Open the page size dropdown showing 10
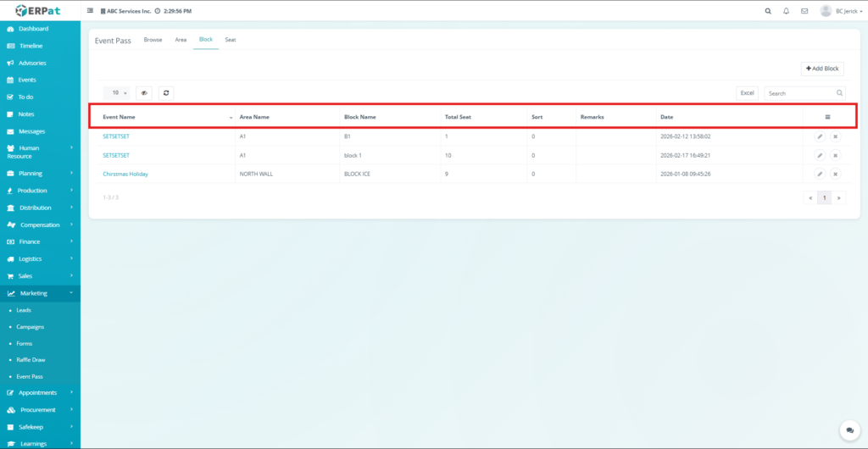Image resolution: width=868 pixels, height=449 pixels. tap(117, 92)
